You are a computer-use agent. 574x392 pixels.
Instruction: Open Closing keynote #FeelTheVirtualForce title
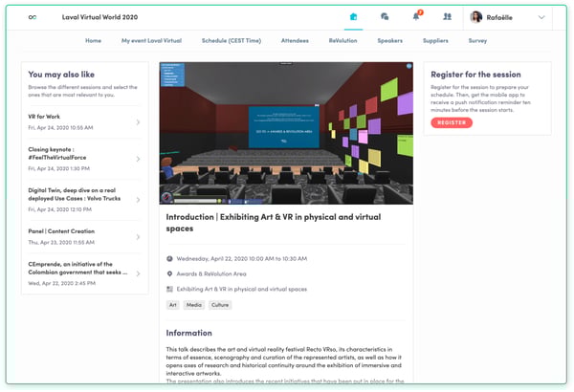[57, 153]
